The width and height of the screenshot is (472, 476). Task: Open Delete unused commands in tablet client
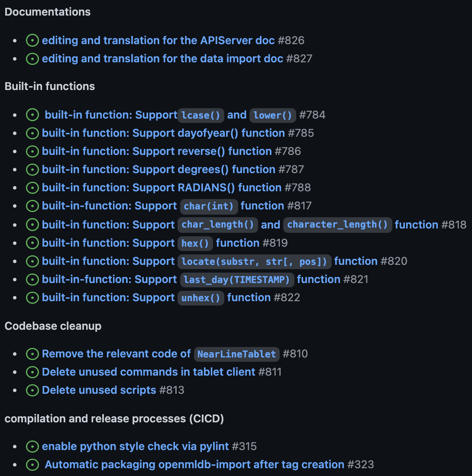click(149, 372)
